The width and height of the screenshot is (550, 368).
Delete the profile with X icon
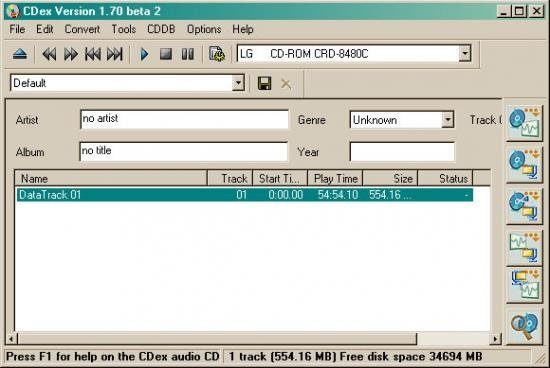286,84
